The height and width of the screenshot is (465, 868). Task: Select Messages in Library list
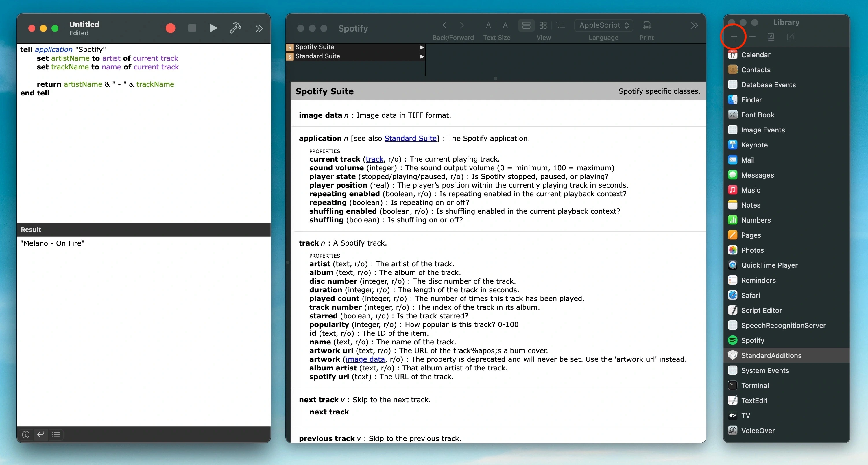[786, 175]
